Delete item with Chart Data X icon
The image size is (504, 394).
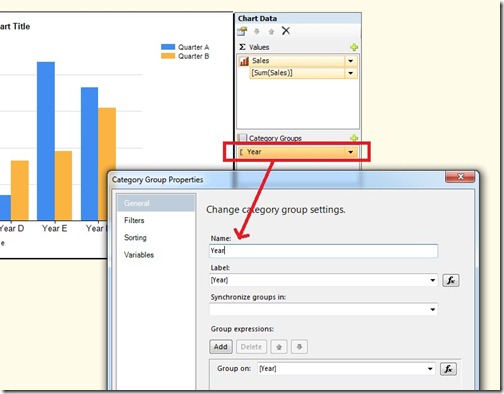coord(286,31)
